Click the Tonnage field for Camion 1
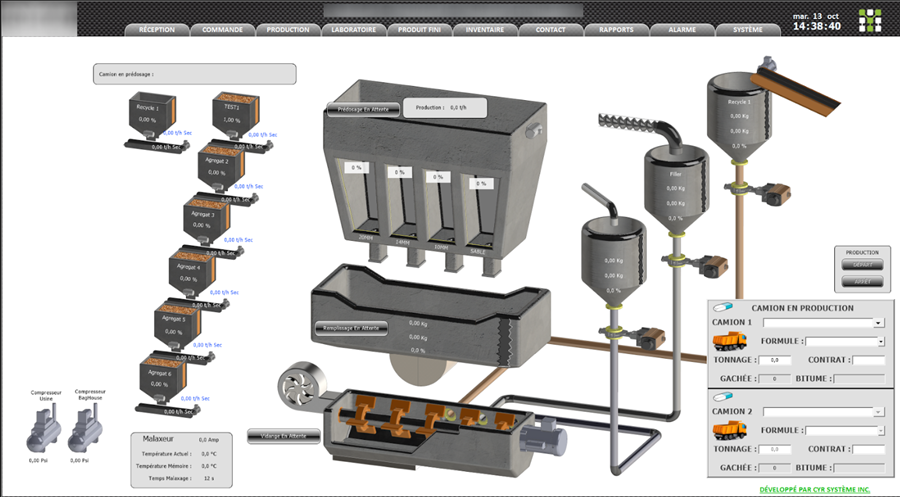 coord(775,359)
